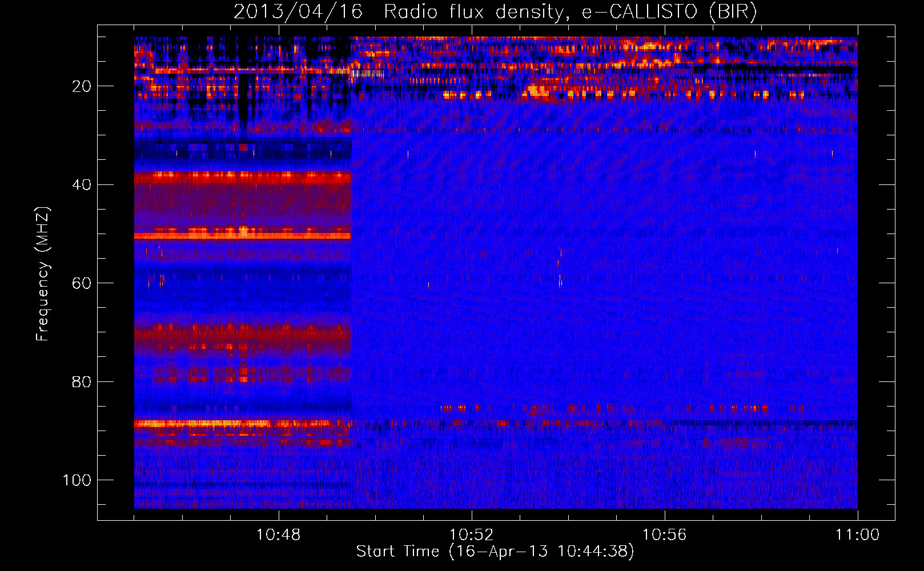Click the '10:48' time tick label
This screenshot has height=571, width=924.
pos(279,535)
